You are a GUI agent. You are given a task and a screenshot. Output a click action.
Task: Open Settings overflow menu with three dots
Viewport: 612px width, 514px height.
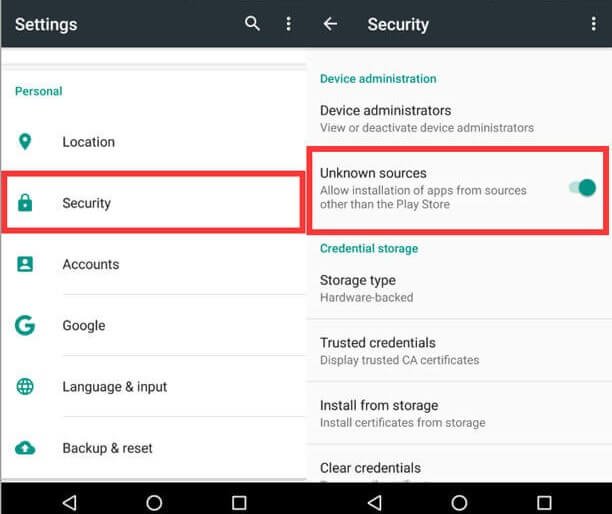(288, 24)
